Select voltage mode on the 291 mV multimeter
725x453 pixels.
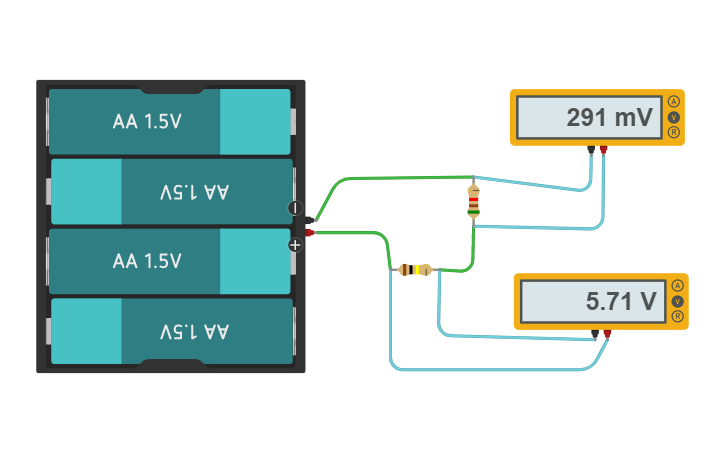pyautogui.click(x=674, y=117)
